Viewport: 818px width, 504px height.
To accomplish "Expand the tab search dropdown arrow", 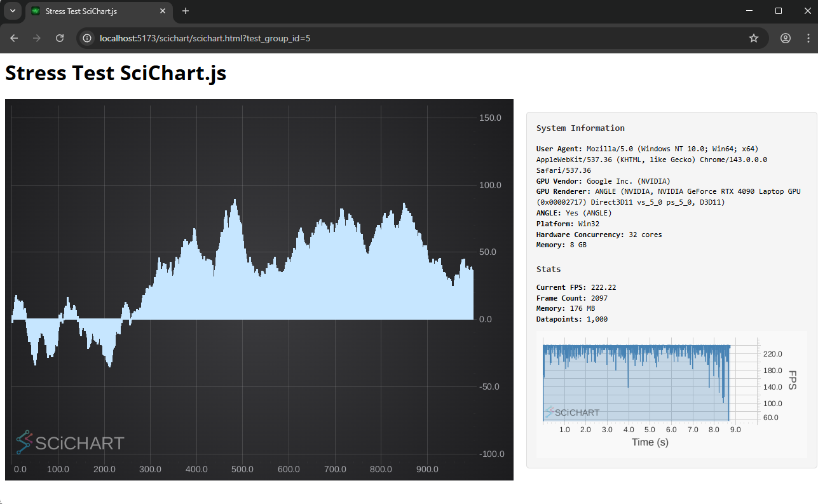I will coord(12,11).
